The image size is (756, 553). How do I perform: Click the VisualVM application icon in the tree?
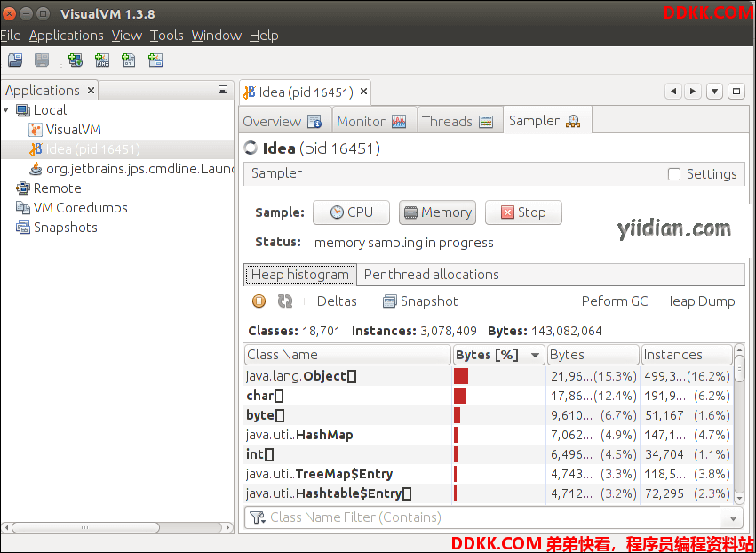point(36,130)
